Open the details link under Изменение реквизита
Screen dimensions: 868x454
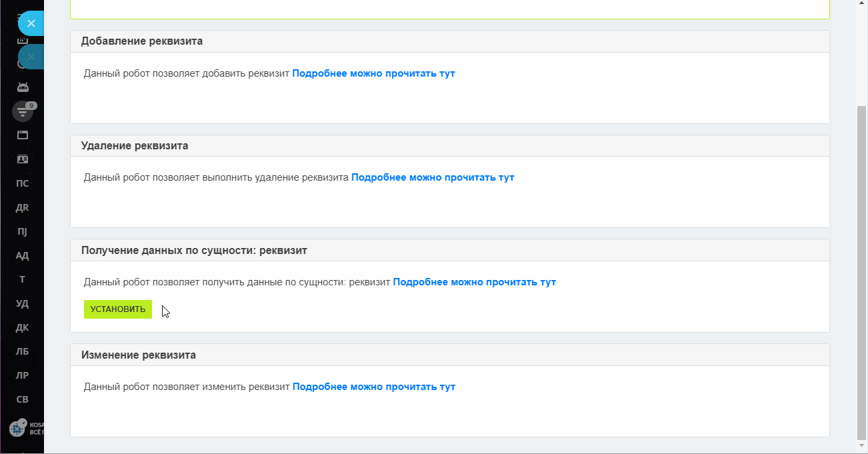(373, 387)
